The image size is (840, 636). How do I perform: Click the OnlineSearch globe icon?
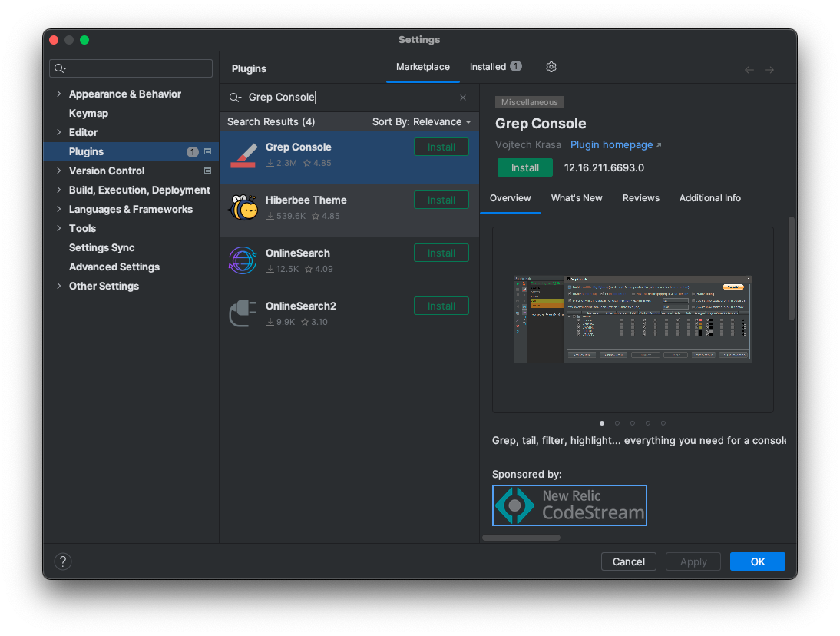click(x=243, y=260)
